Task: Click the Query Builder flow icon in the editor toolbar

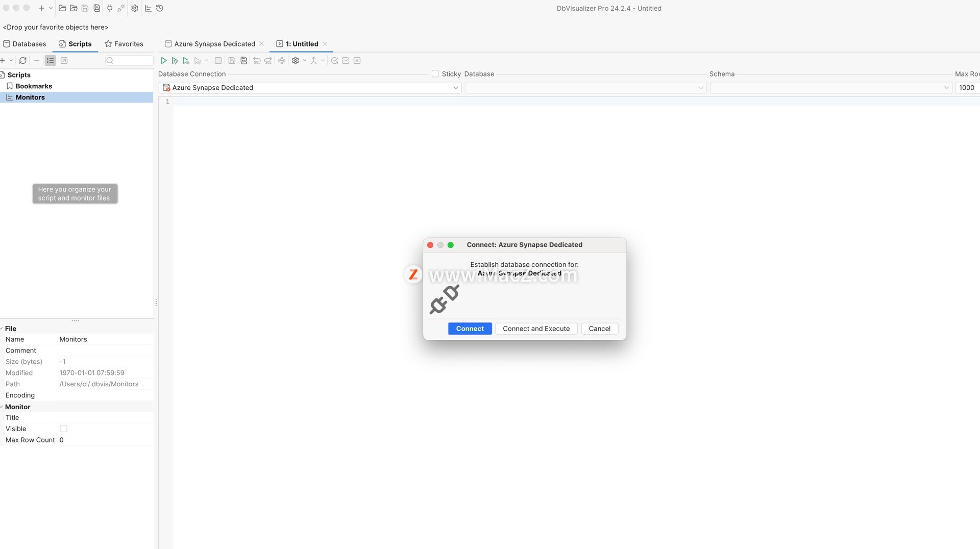Action: click(x=282, y=61)
